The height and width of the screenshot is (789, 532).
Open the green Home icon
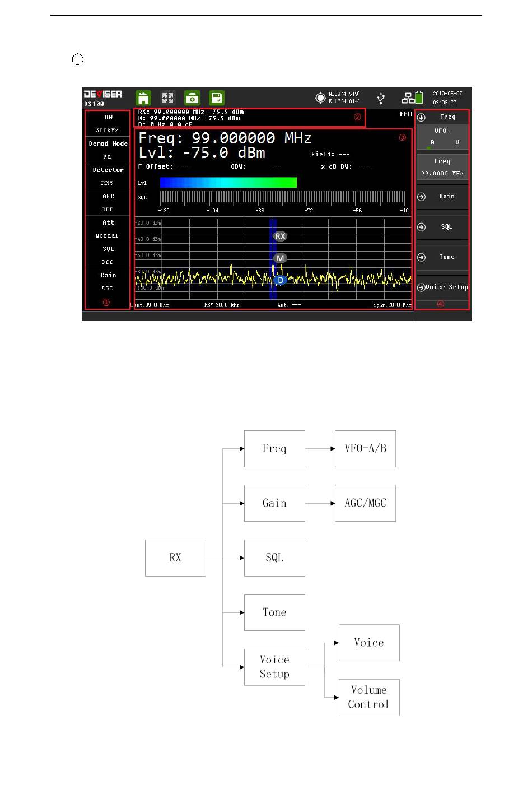(144, 98)
